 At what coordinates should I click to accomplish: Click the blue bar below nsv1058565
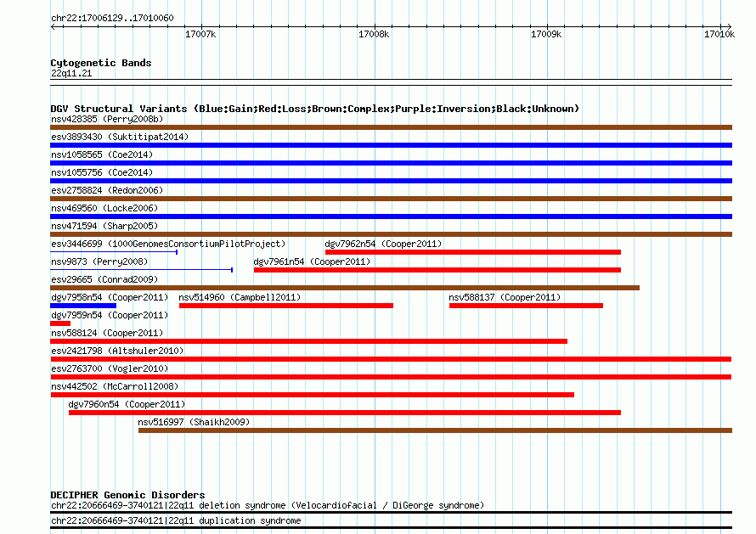391,163
